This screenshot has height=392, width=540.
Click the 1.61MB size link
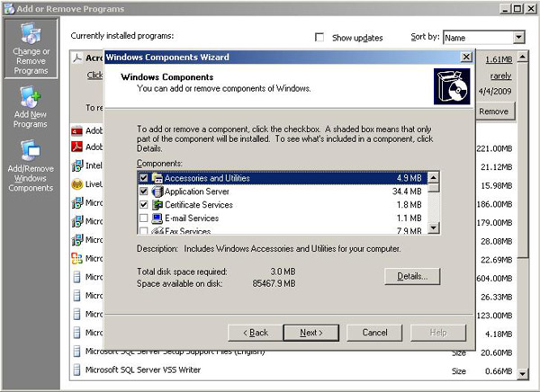pyautogui.click(x=499, y=60)
